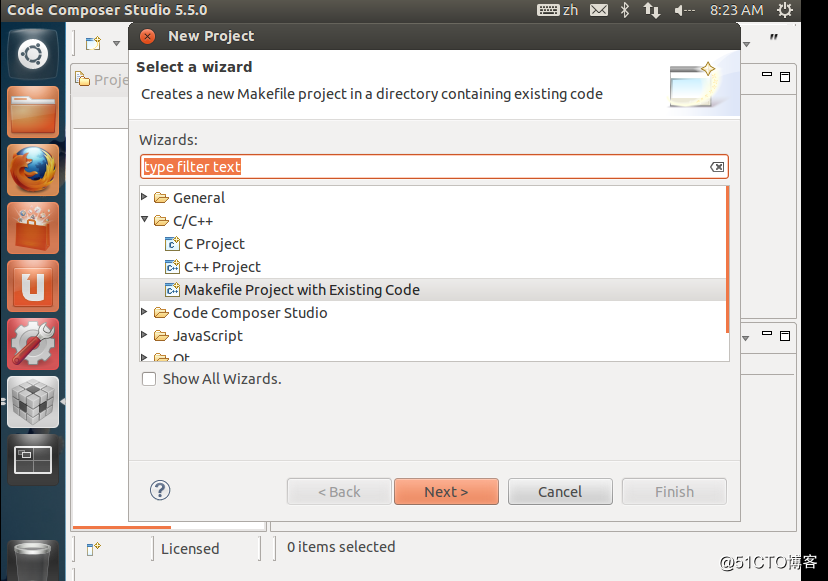Collapse the C/C++ wizard folder
Viewport: 828px width, 581px height.
144,219
